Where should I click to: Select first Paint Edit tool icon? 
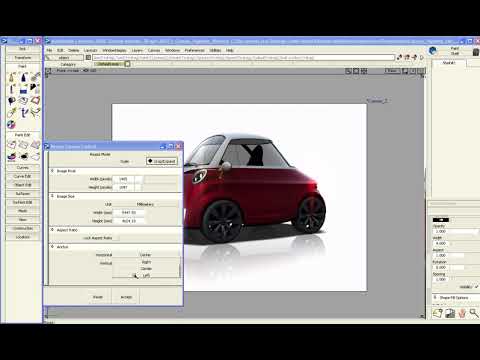point(12,145)
